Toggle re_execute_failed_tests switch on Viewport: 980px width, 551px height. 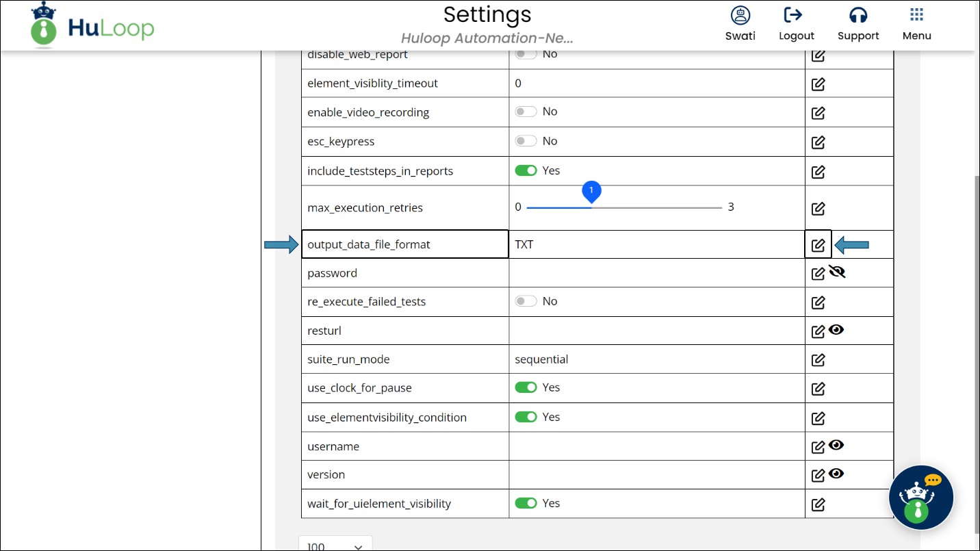526,301
